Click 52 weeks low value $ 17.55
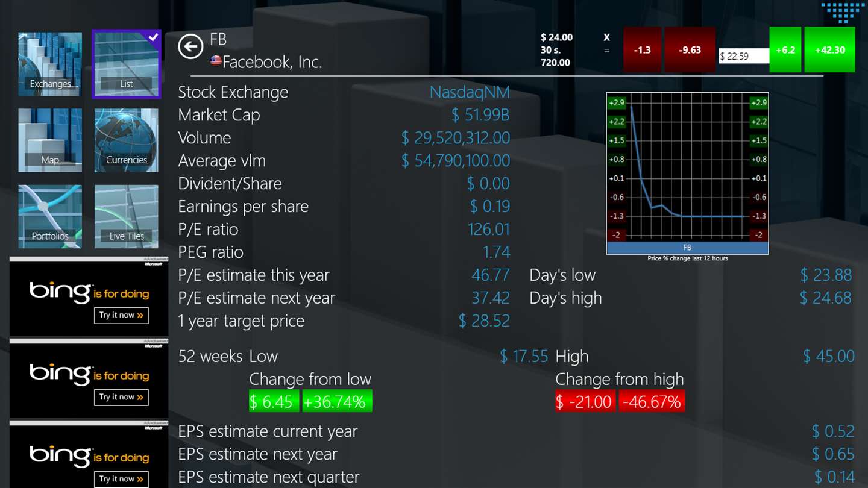Viewport: 868px width, 488px height. (524, 357)
